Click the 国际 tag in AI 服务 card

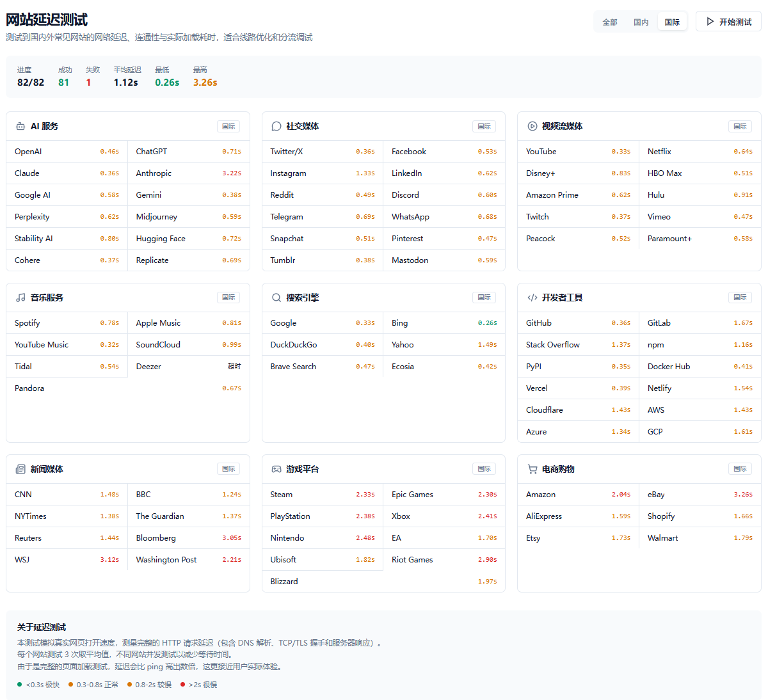point(228,127)
